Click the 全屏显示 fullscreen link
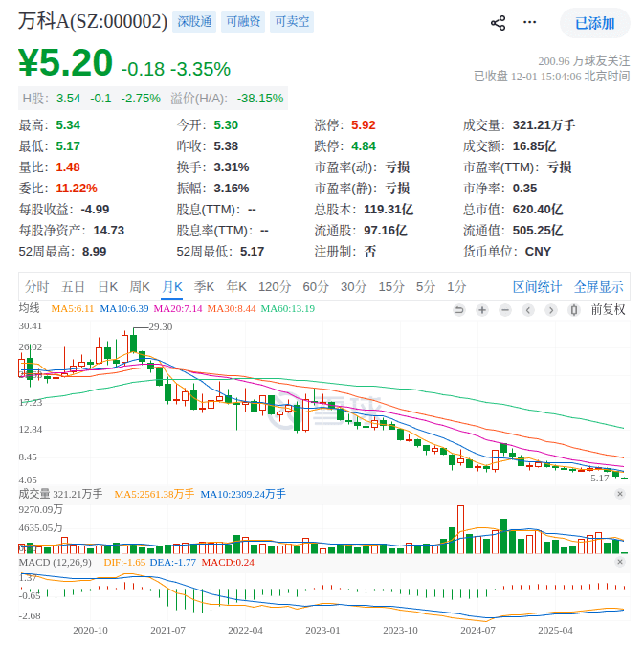Screen dimensions: 644x646 [x=598, y=286]
